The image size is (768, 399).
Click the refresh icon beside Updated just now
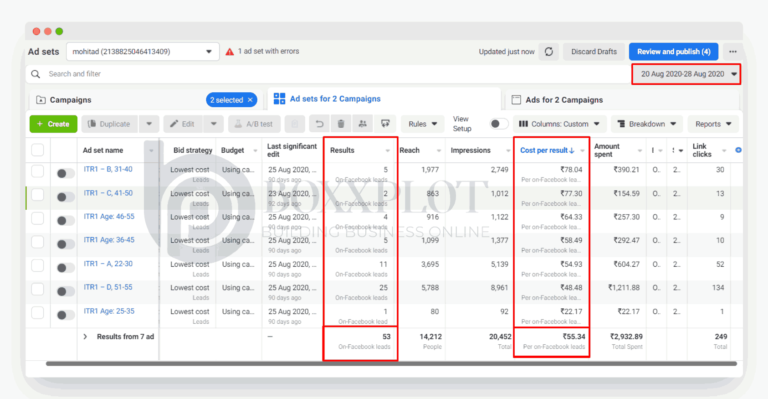pyautogui.click(x=549, y=51)
